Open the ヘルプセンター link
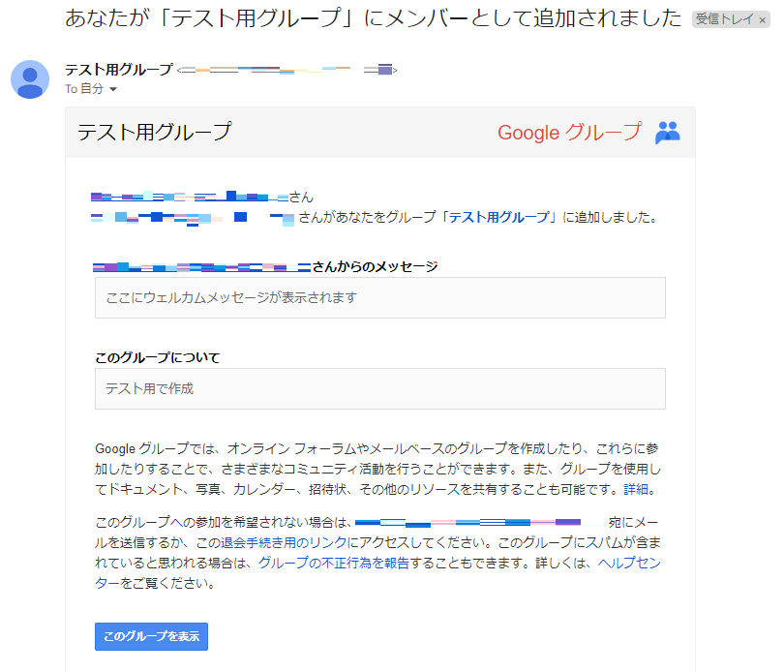784x672 pixels. [x=629, y=563]
